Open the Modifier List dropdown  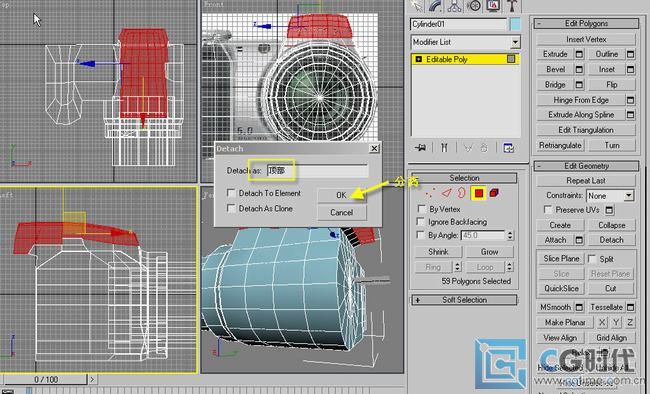466,42
